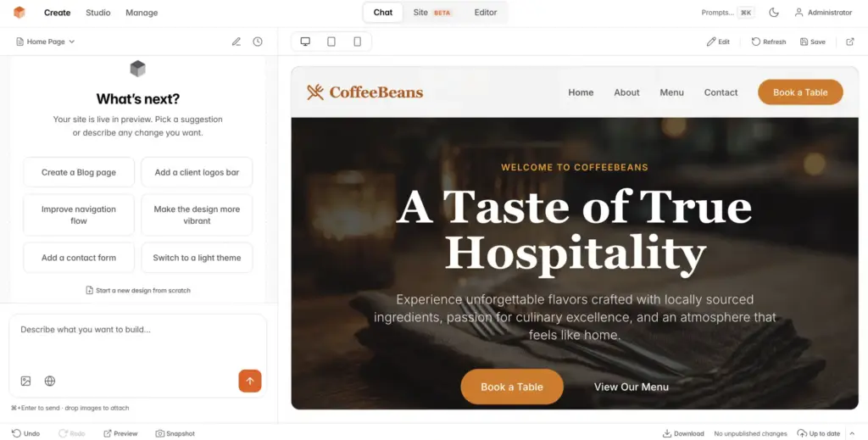The width and height of the screenshot is (868, 440).
Task: Open Home link in site navigation
Action: 581,92
